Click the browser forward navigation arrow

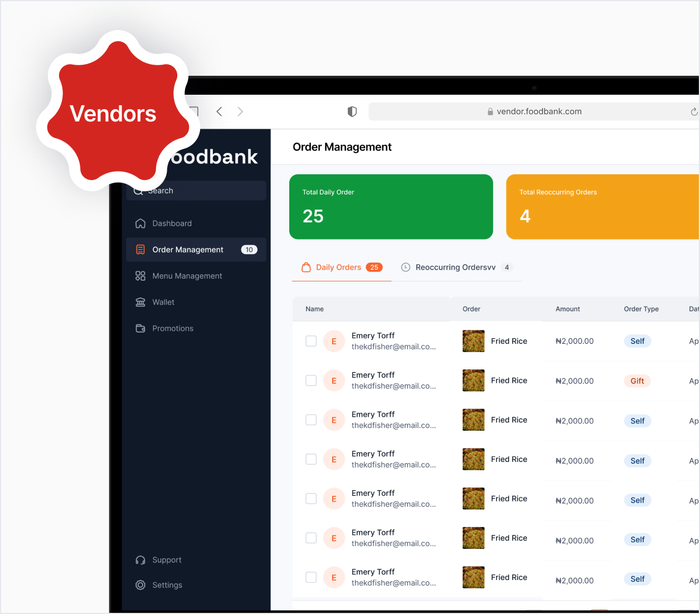(x=240, y=111)
